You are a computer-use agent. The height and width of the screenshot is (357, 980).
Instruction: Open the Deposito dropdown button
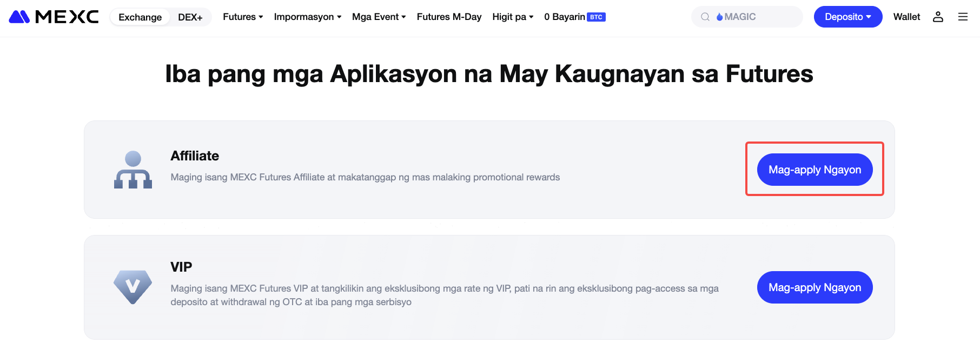click(x=847, y=17)
